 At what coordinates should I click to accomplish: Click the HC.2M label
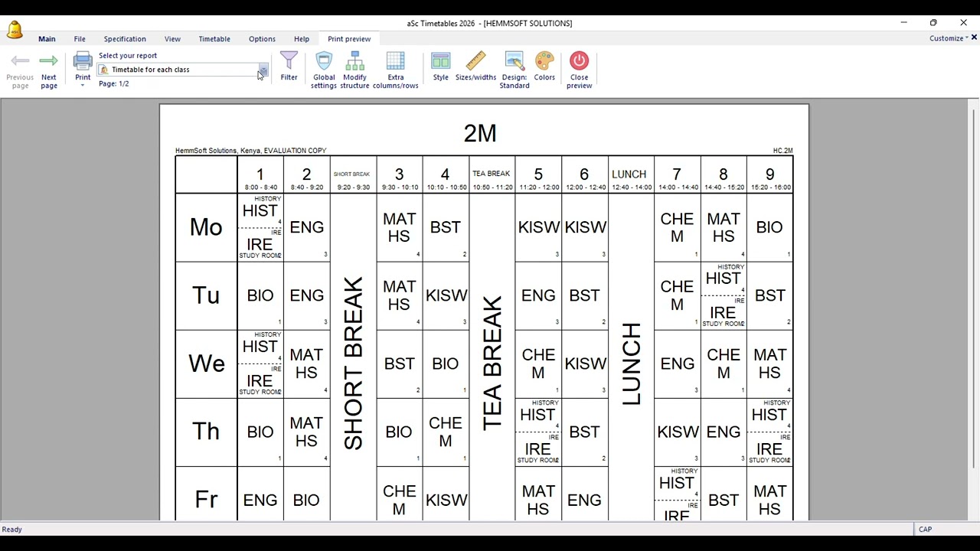pos(782,151)
